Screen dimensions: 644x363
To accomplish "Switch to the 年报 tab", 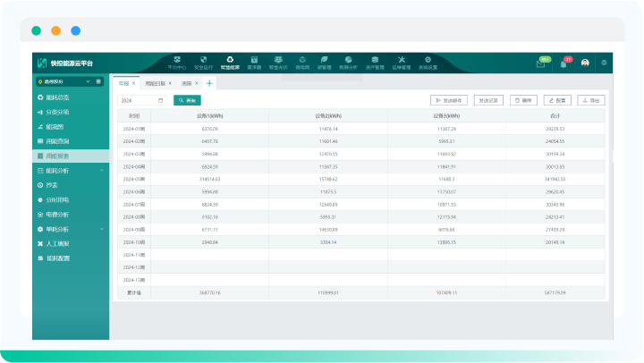I will (123, 83).
